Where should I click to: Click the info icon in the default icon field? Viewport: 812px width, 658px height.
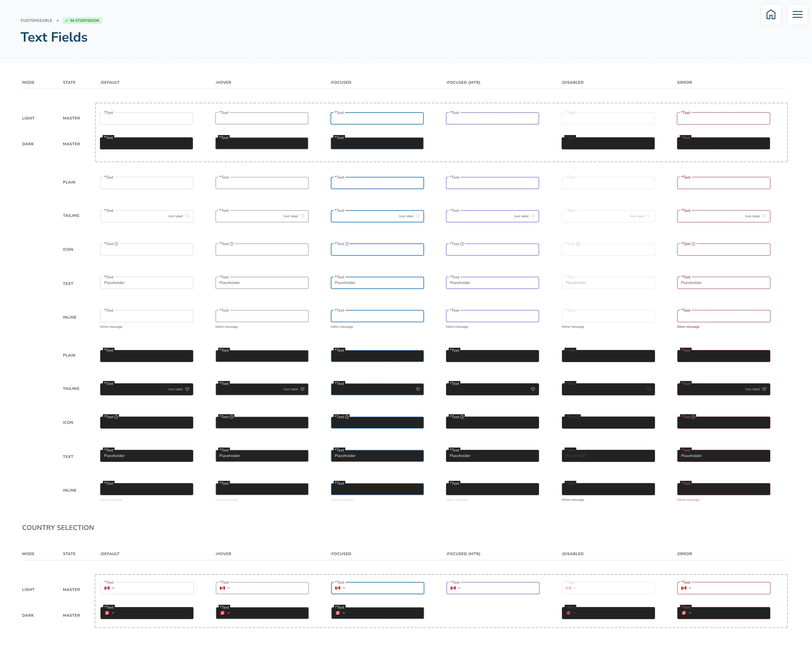point(116,244)
